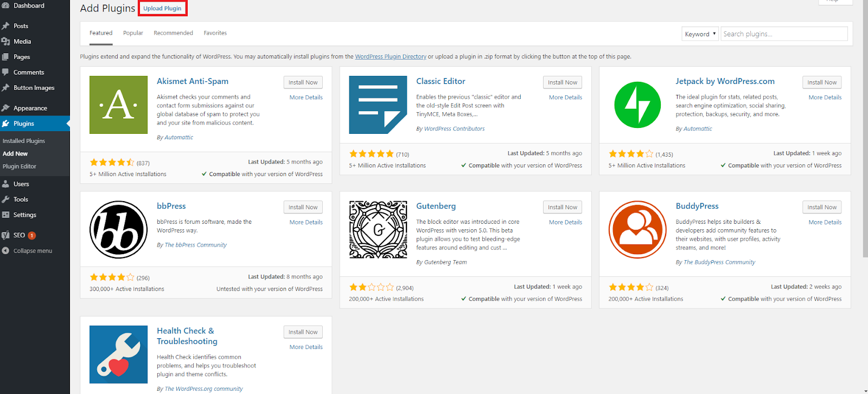Open the Akismet Anti-Spam plugin logo
Screen dimensions: 868x394
118,105
